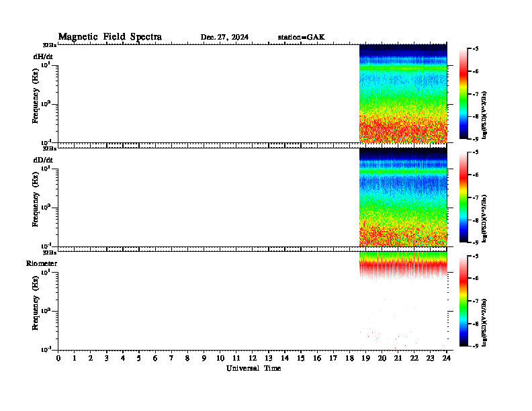Click the "32Hz" label atop dH/dt panel
532x411 pixels.
[50, 45]
